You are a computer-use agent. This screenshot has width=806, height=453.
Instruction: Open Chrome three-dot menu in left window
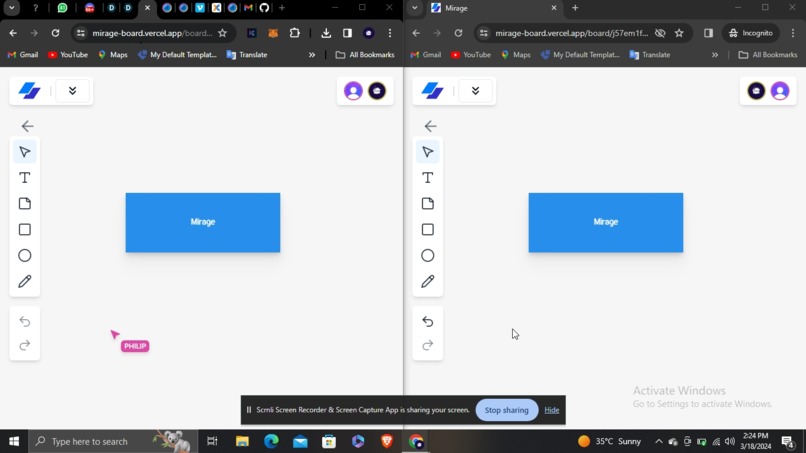[x=390, y=33]
